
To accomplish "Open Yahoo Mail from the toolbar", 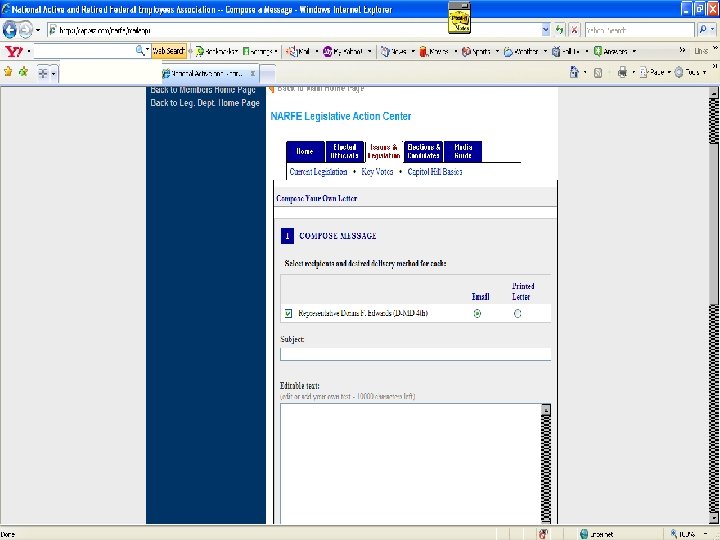I will pyautogui.click(x=298, y=51).
